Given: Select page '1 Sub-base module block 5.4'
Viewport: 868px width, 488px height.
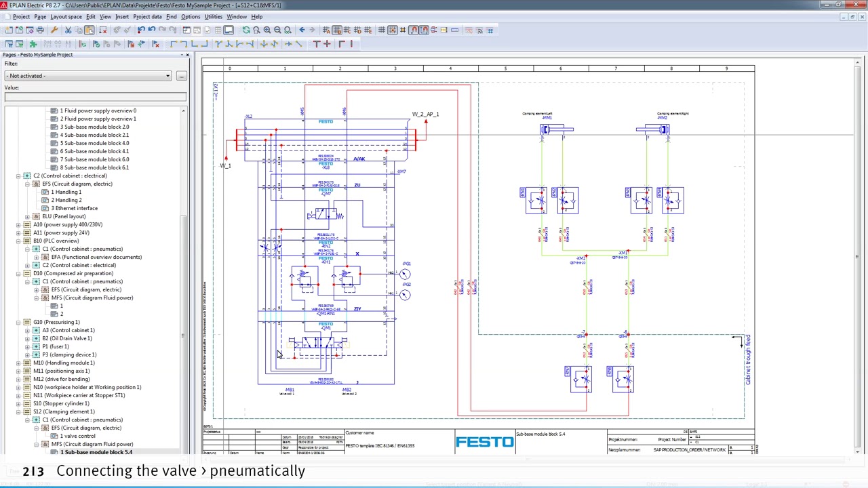Looking at the screenshot, I should pyautogui.click(x=96, y=452).
